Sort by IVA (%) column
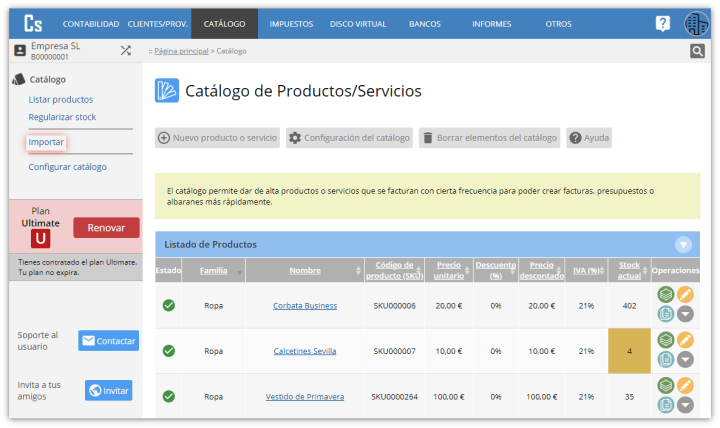This screenshot has width=720, height=428. point(586,270)
